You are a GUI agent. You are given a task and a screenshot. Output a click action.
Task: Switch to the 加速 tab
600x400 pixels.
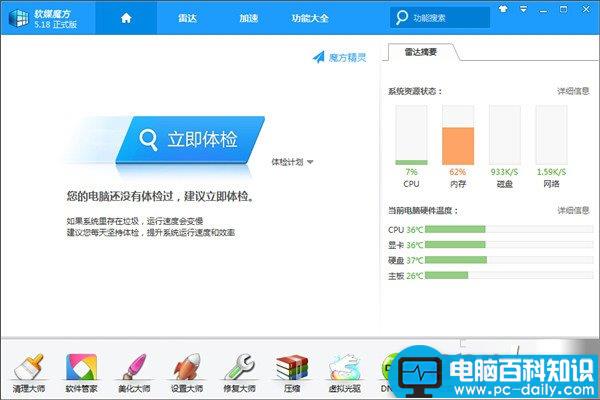coord(248,18)
